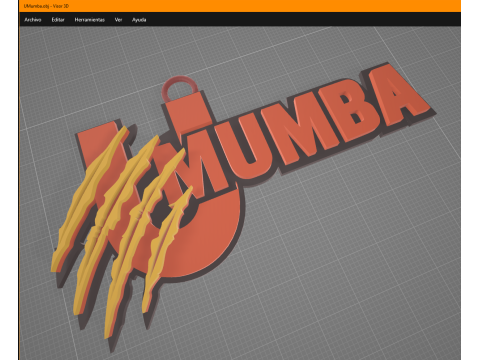Open the Herramientas menu
This screenshot has width=480, height=360.
coord(90,20)
